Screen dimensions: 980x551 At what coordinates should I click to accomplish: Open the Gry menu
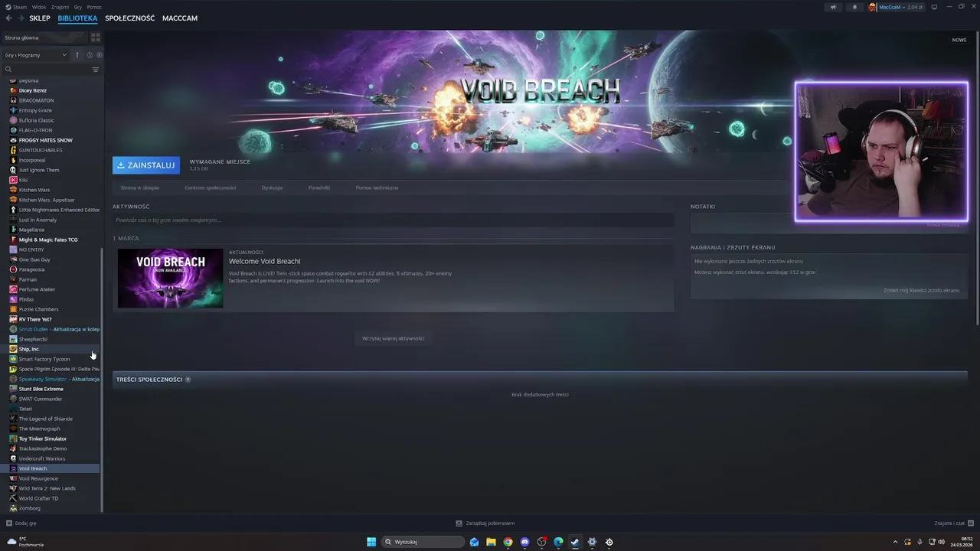(78, 7)
